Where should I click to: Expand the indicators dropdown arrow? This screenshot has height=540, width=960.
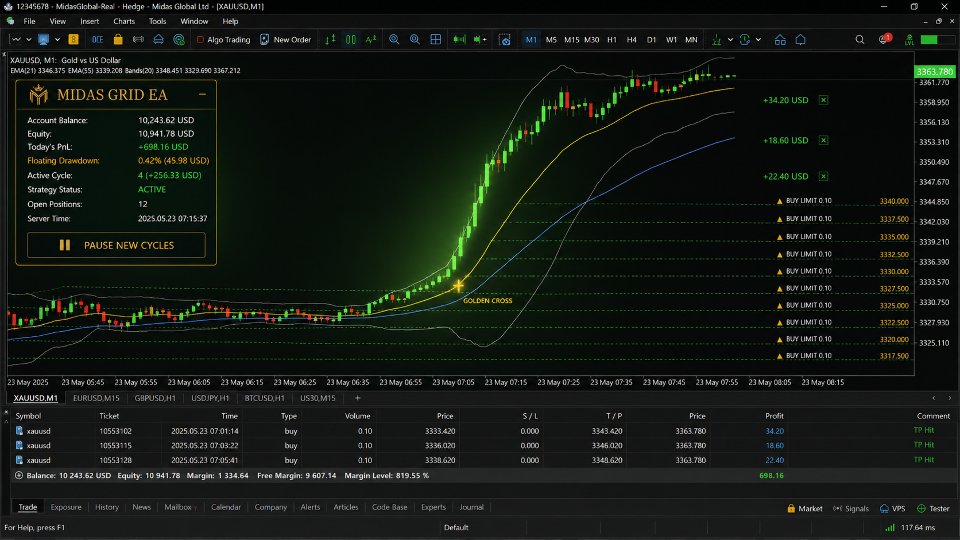730,40
